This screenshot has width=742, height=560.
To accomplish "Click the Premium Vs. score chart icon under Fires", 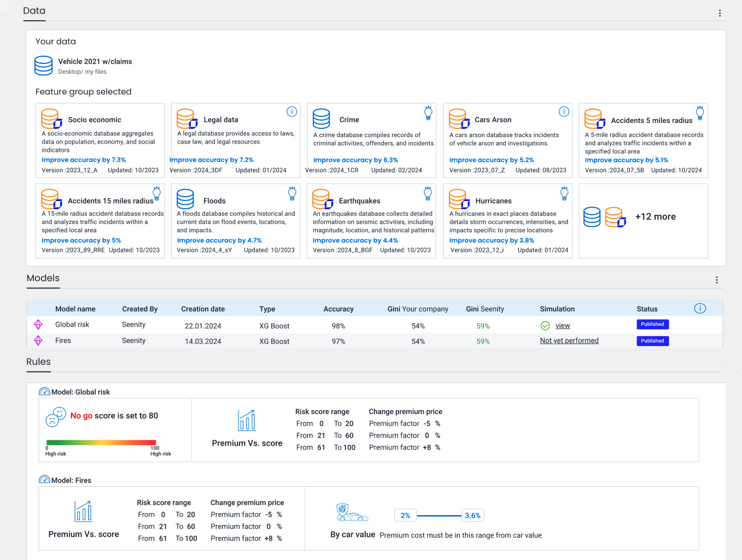I will 83,511.
